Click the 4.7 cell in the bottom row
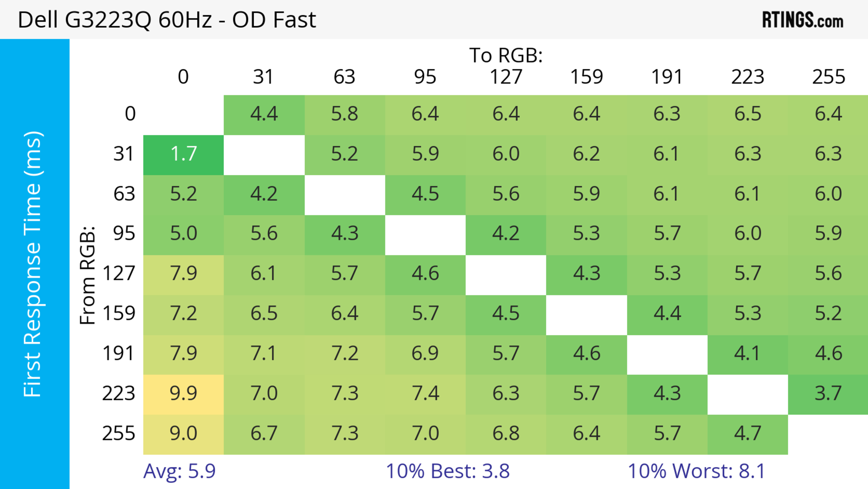Viewport: 868px width, 489px height. [x=747, y=434]
